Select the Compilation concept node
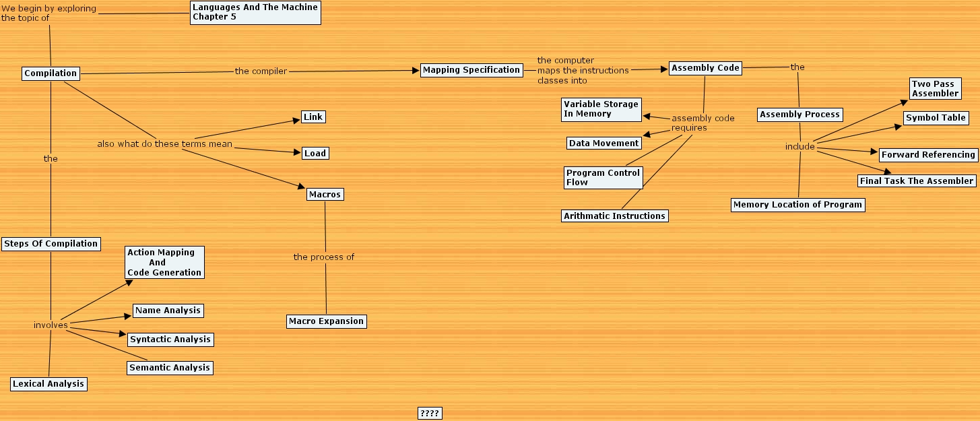 (x=50, y=73)
